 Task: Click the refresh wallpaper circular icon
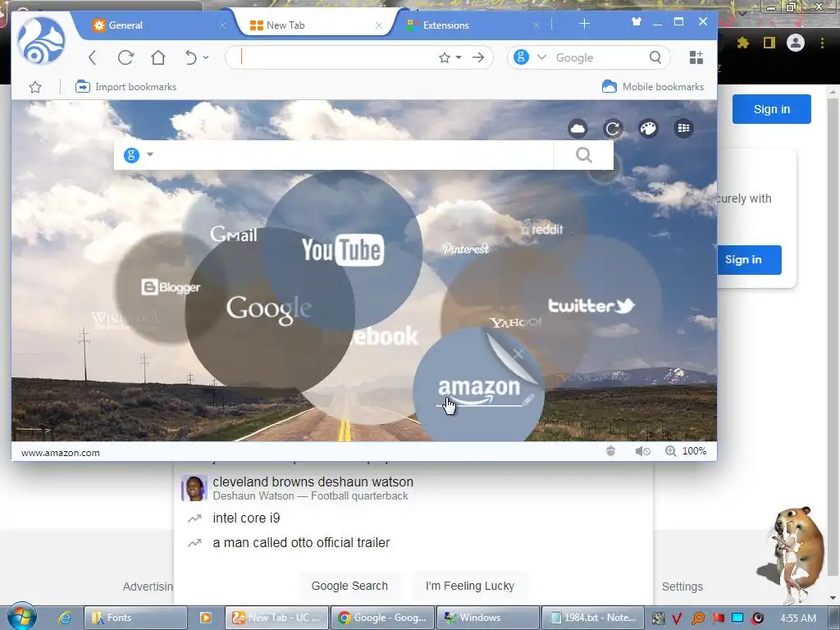[x=613, y=129]
